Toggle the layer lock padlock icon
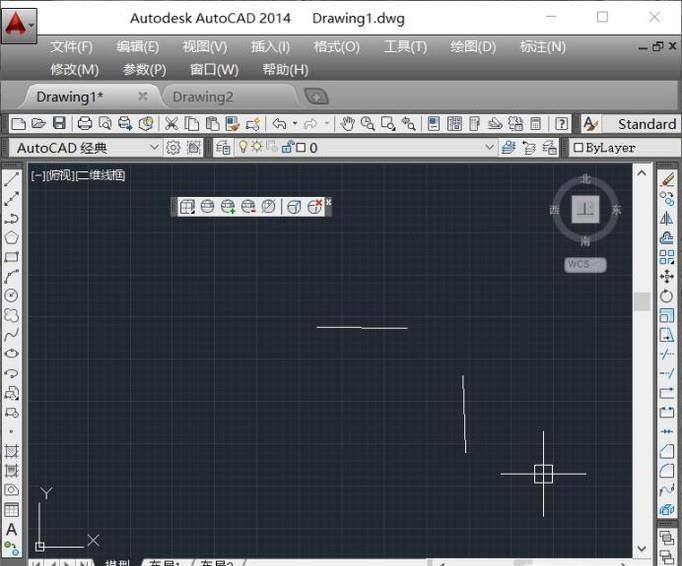The image size is (682, 566). click(x=287, y=148)
